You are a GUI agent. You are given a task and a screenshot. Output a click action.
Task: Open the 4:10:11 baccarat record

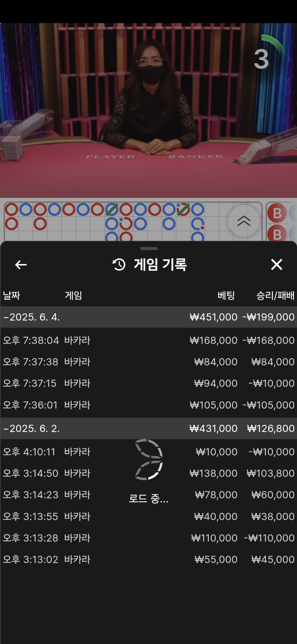148,452
